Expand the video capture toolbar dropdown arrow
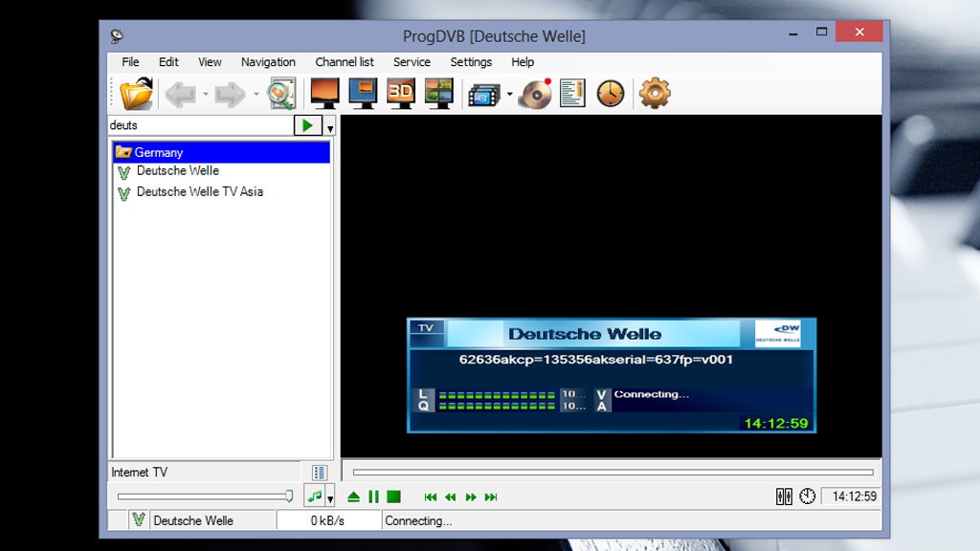 509,95
